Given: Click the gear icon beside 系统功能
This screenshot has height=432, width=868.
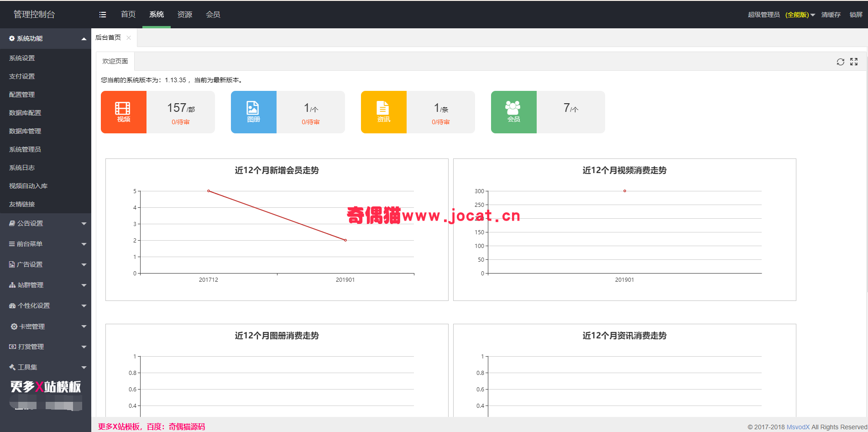Looking at the screenshot, I should tap(12, 38).
